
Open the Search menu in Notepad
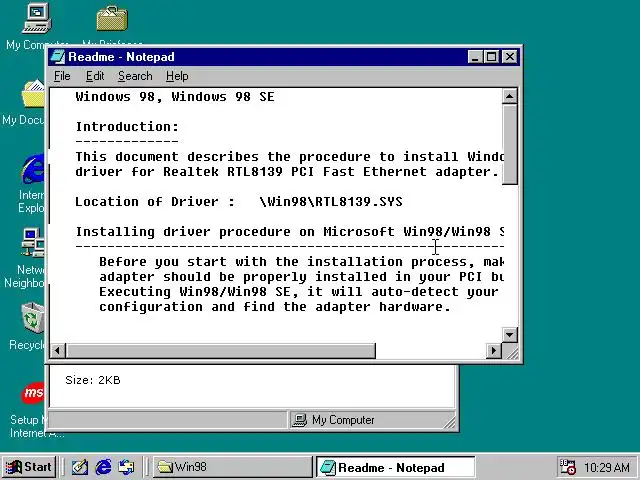click(135, 76)
